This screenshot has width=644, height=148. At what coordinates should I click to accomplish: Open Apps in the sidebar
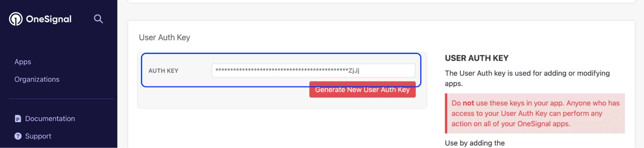pos(23,62)
